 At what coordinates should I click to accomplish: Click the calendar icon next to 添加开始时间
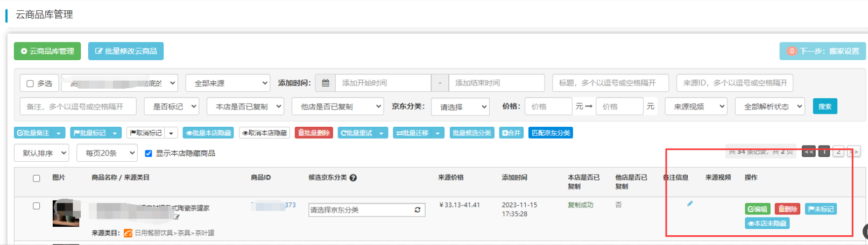pos(325,83)
